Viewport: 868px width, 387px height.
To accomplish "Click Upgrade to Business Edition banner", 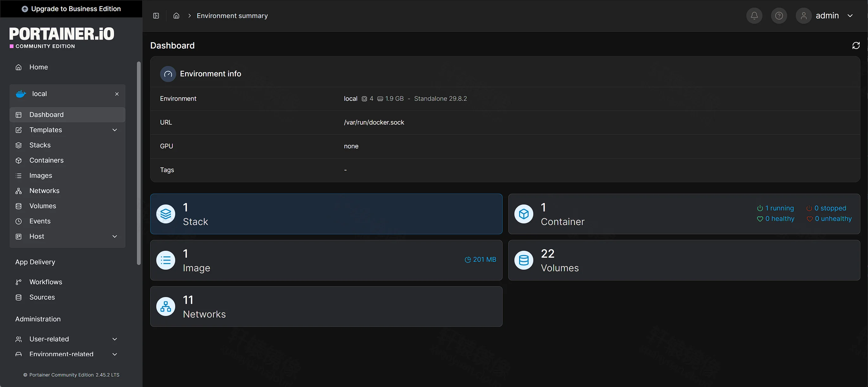I will 71,9.
